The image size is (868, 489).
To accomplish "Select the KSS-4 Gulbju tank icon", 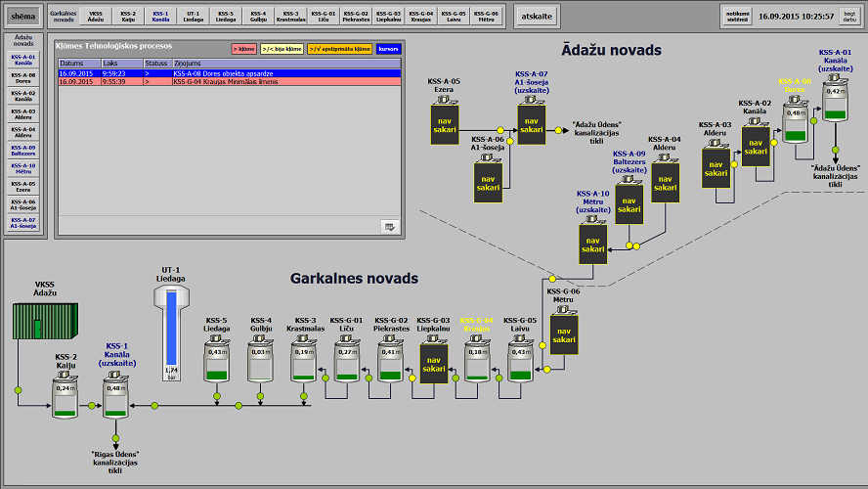I will pyautogui.click(x=260, y=360).
